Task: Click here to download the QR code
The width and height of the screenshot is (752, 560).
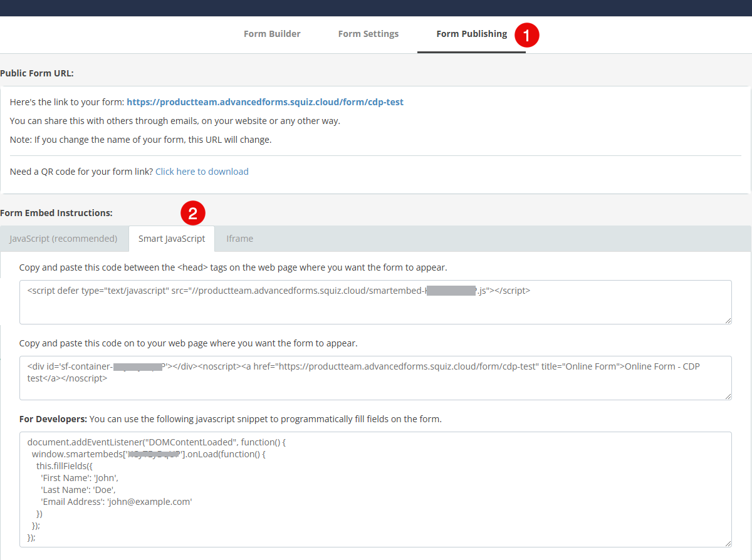Action: point(202,171)
